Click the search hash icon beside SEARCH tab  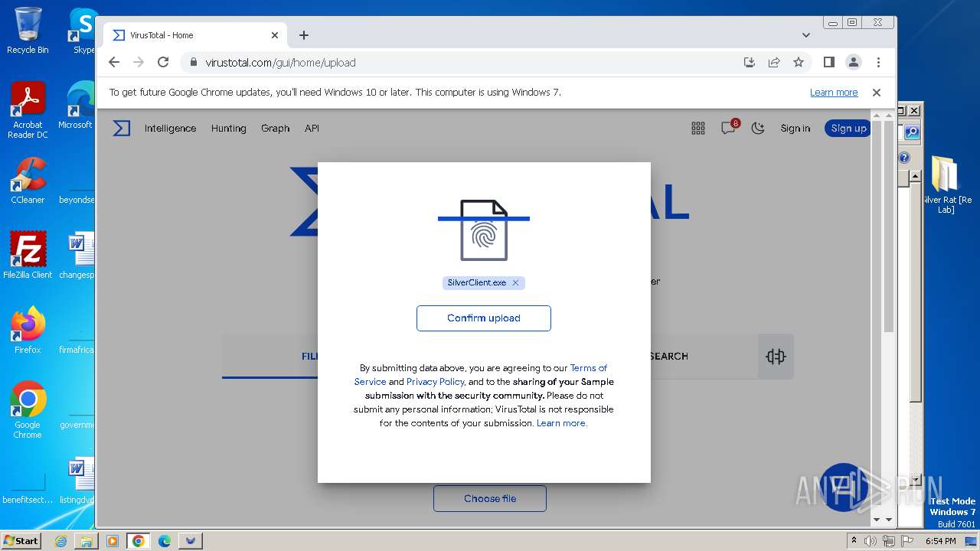coord(776,356)
